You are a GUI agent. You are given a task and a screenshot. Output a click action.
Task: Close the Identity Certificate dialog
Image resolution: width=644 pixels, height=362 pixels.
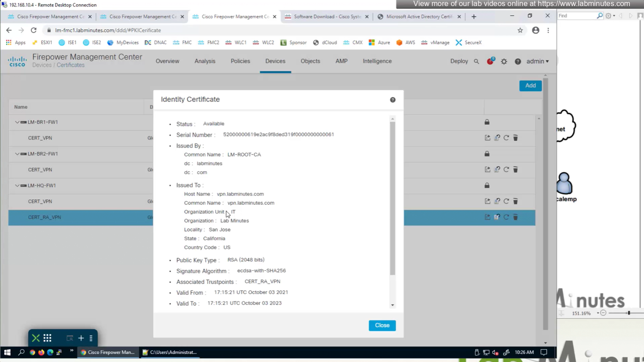coord(382,325)
